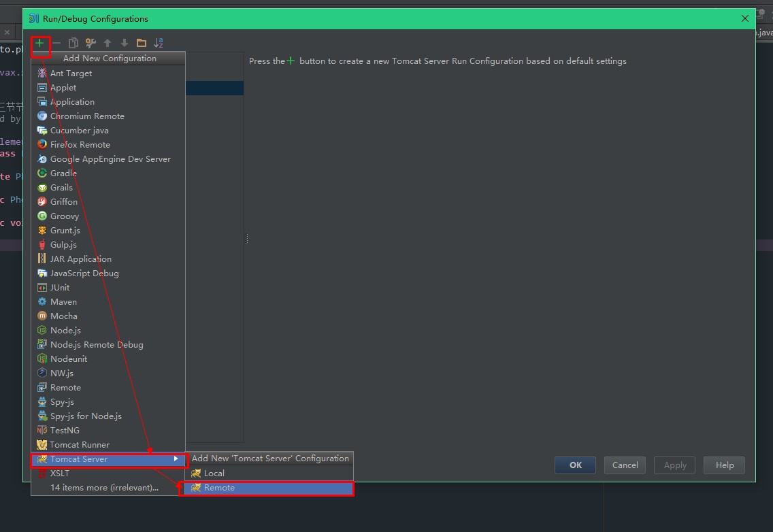773x532 pixels.
Task: Click the minus Remove Configuration icon
Action: (x=56, y=43)
